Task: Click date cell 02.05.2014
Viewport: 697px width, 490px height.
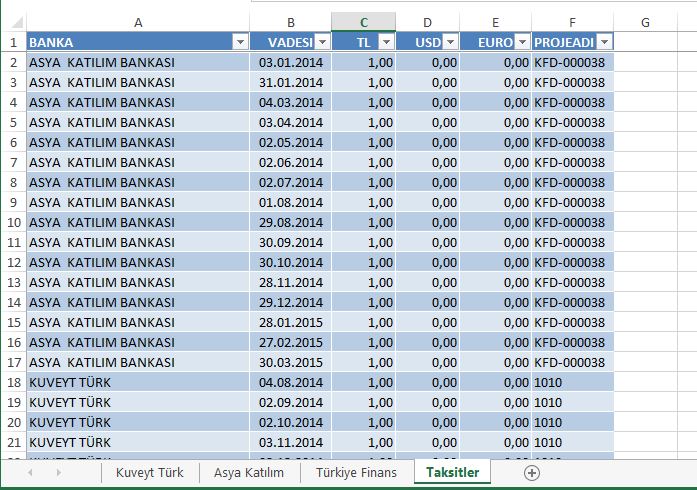Action: coord(291,142)
